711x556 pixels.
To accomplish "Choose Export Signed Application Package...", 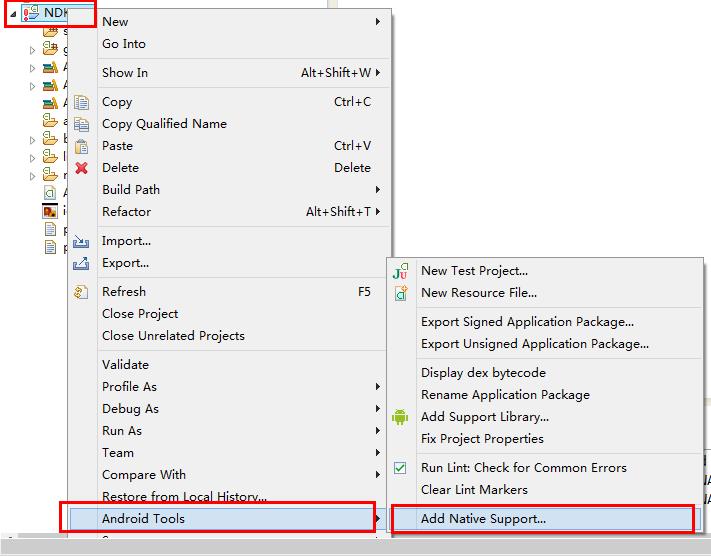I will click(545, 322).
